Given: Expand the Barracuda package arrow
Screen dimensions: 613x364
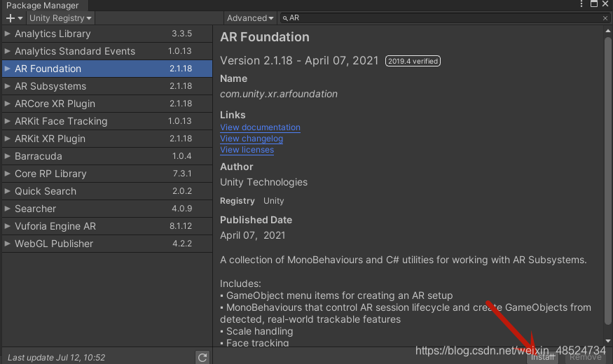Looking at the screenshot, I should (7, 156).
